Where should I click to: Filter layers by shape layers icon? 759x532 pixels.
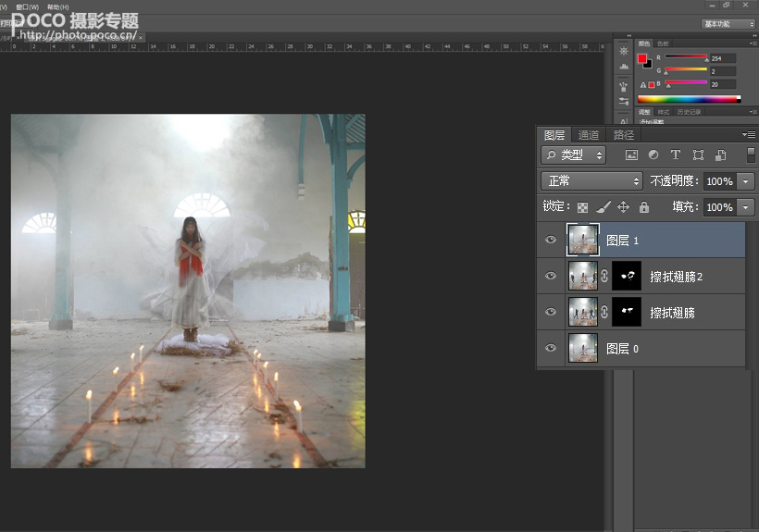[x=698, y=155]
